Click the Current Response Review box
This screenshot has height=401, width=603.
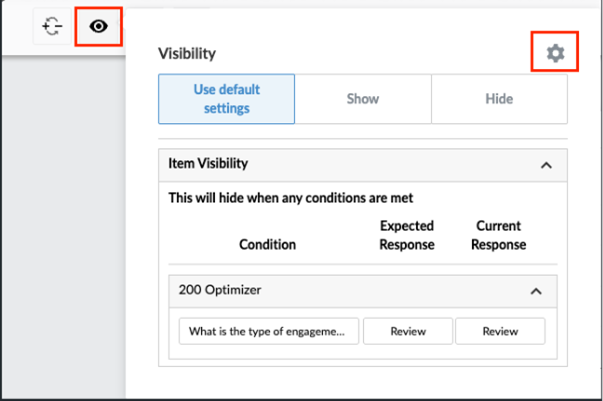(x=500, y=331)
